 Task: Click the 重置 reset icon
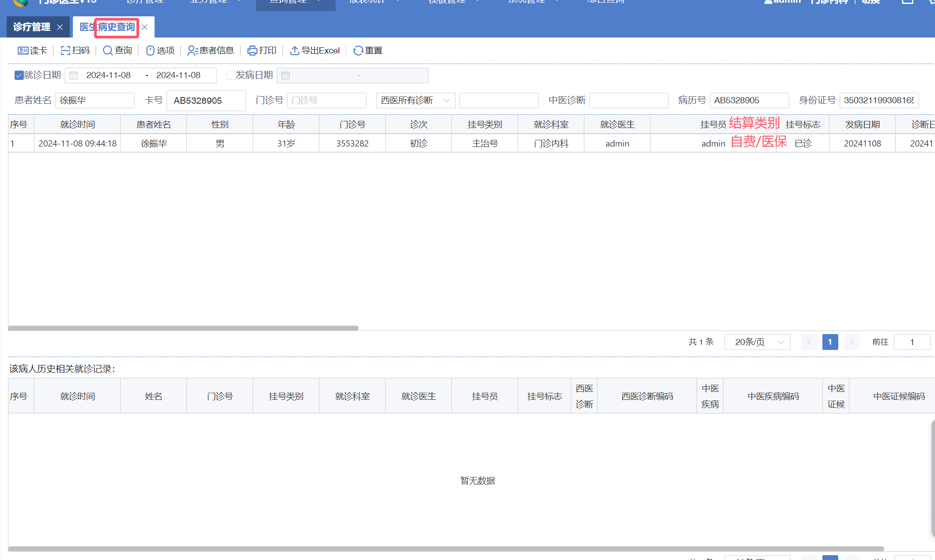pyautogui.click(x=358, y=51)
